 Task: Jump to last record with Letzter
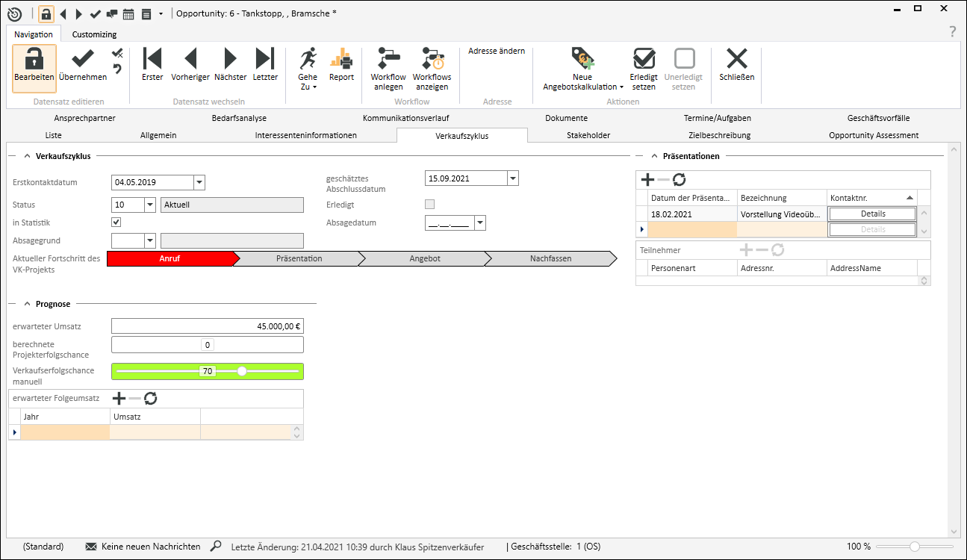tap(265, 65)
